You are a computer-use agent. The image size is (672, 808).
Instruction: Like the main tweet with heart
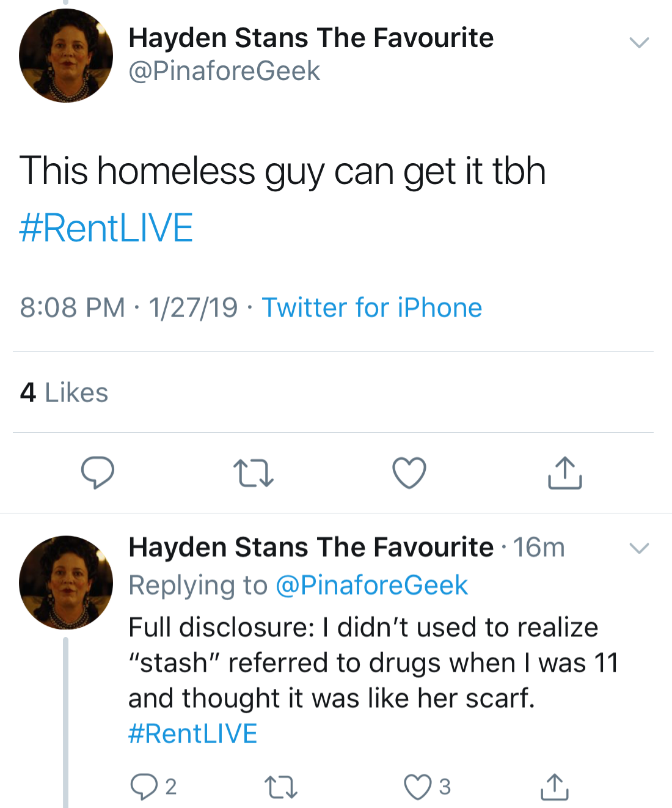409,473
